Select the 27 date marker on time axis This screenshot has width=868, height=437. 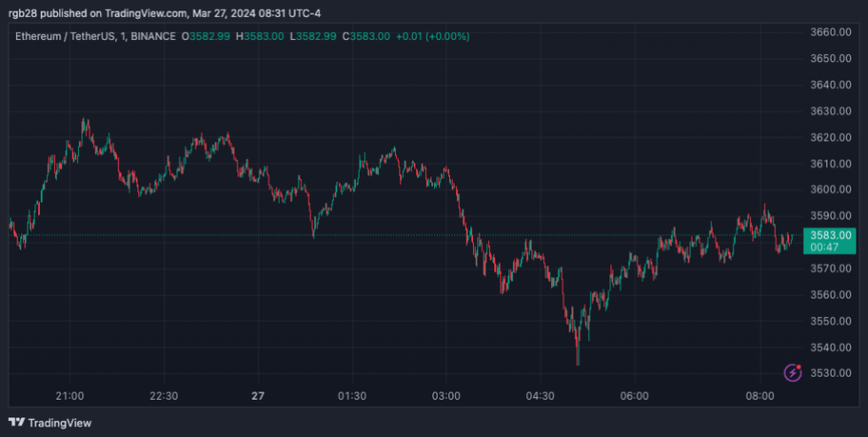point(258,395)
